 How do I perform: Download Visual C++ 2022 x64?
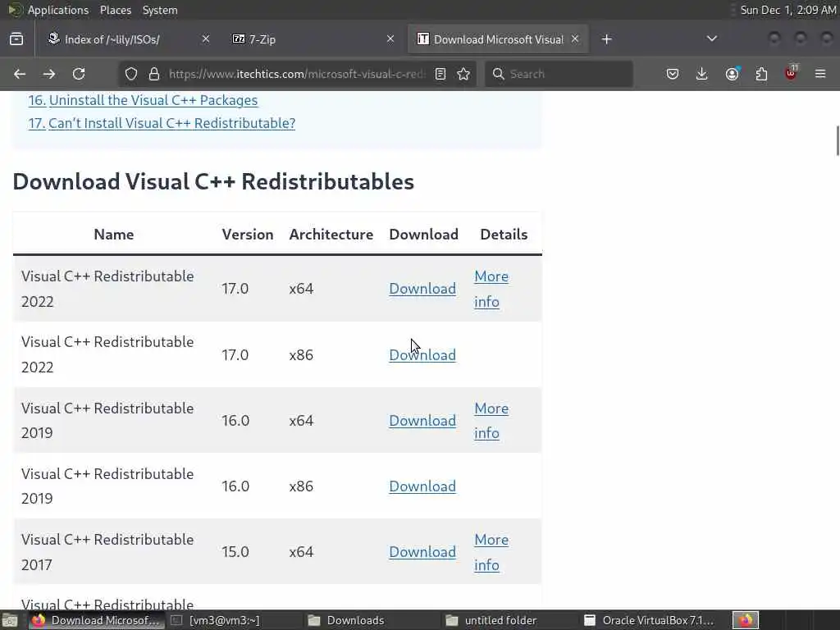422,289
